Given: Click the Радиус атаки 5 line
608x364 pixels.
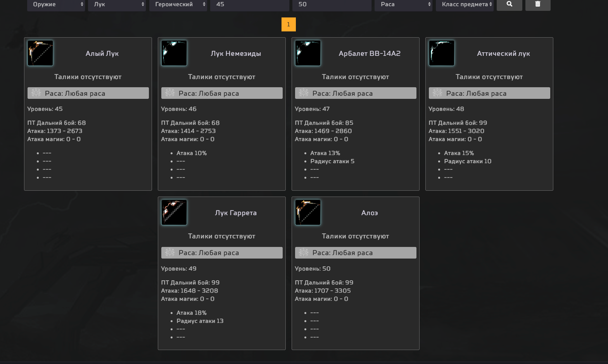Looking at the screenshot, I should (332, 161).
